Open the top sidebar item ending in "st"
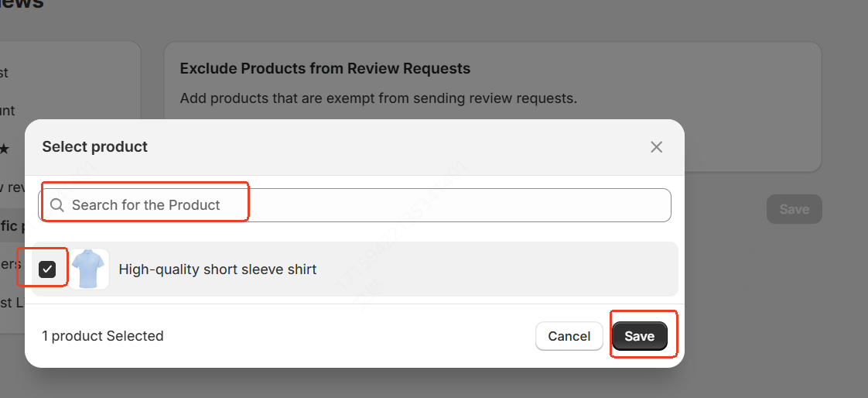This screenshot has height=398, width=868. (5, 73)
